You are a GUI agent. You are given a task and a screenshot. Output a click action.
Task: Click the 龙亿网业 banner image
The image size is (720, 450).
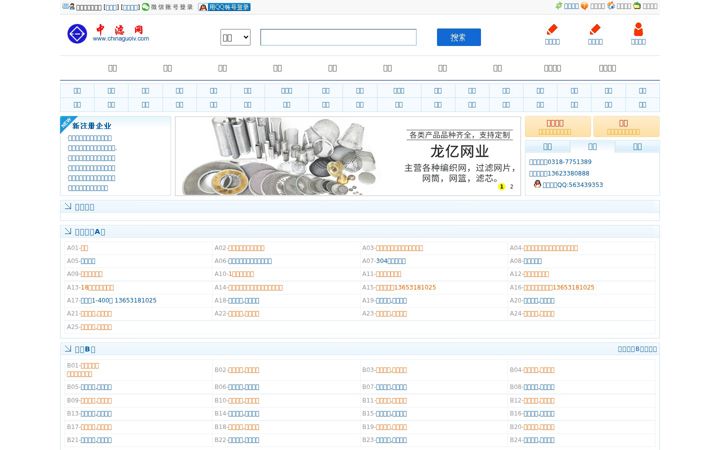point(348,156)
